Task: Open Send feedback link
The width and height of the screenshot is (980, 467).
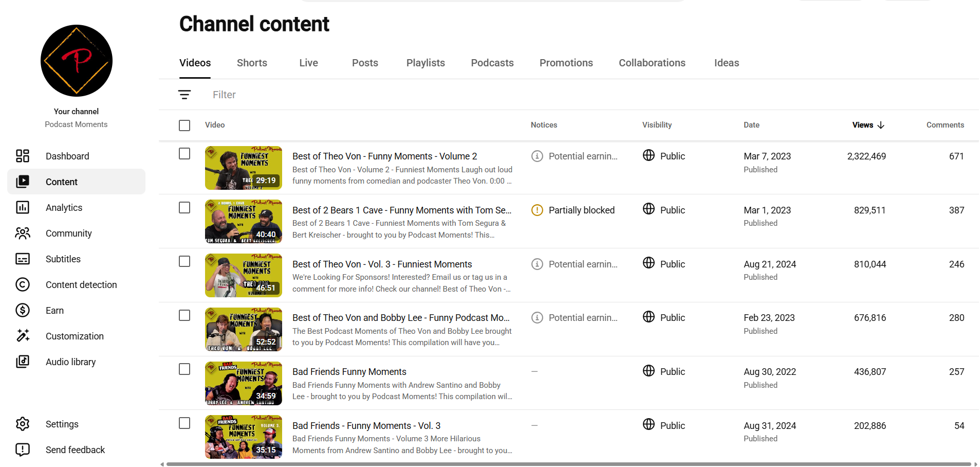Action: [x=75, y=450]
